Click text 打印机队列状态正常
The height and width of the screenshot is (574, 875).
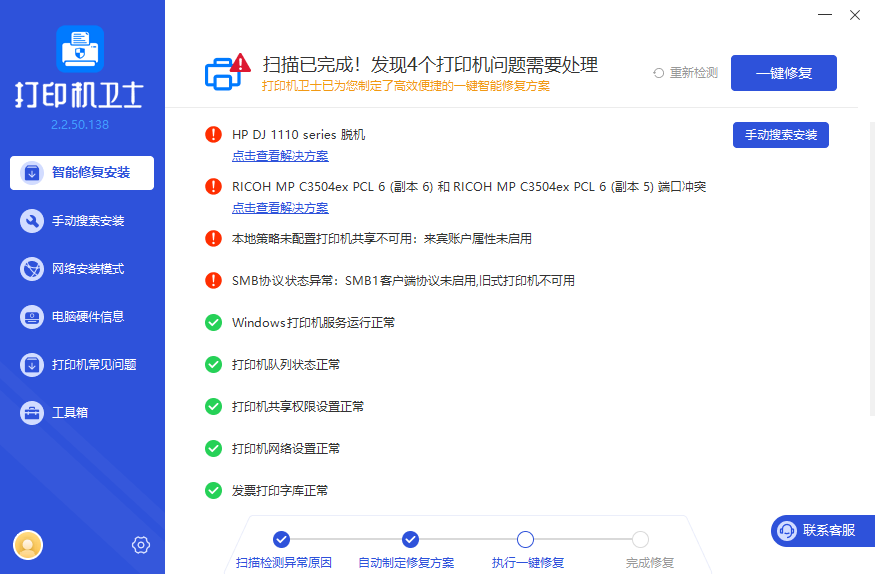click(286, 364)
